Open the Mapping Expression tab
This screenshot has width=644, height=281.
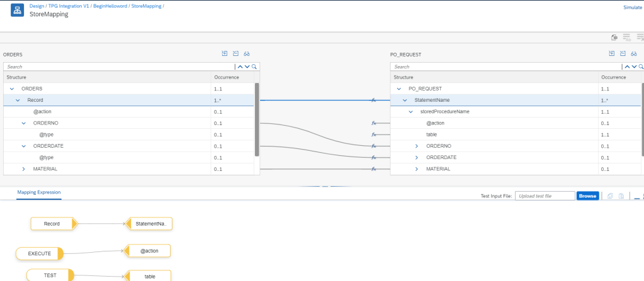coord(39,192)
